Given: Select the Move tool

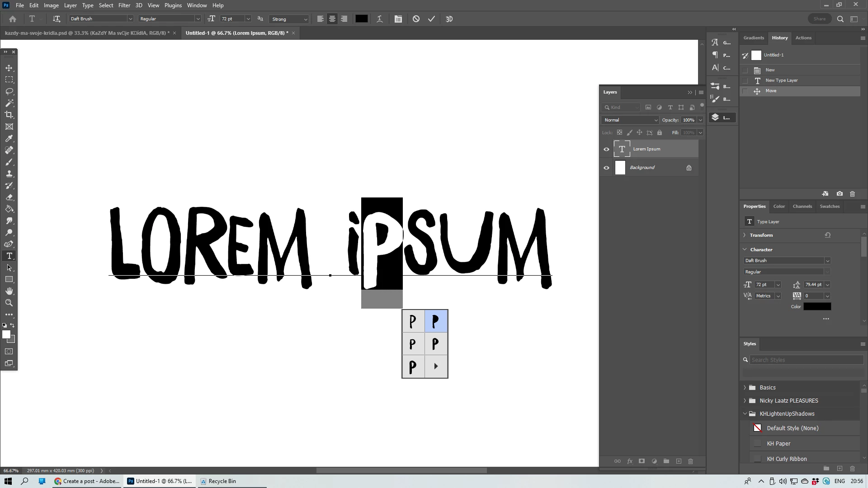Looking at the screenshot, I should point(9,68).
